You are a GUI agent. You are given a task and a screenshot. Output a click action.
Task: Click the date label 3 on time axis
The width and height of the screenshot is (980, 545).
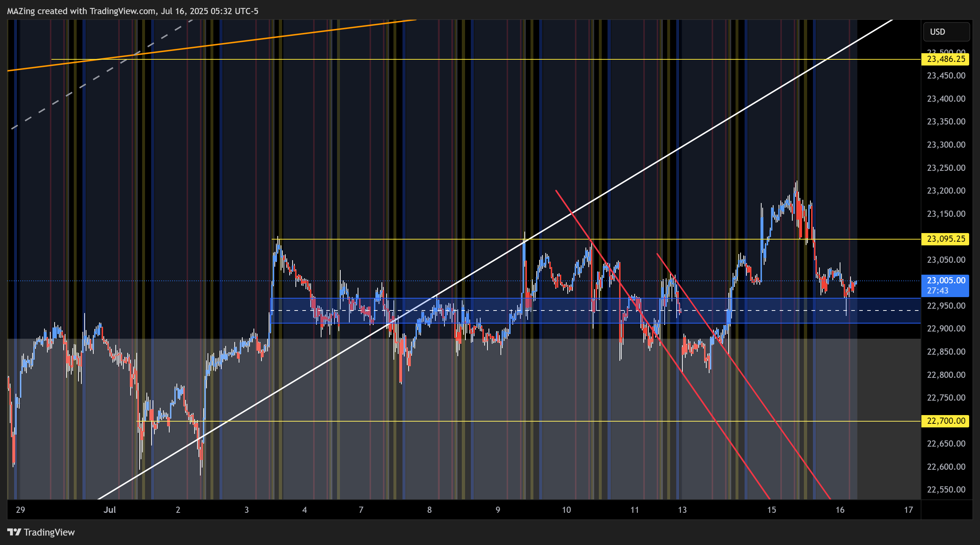pyautogui.click(x=247, y=510)
